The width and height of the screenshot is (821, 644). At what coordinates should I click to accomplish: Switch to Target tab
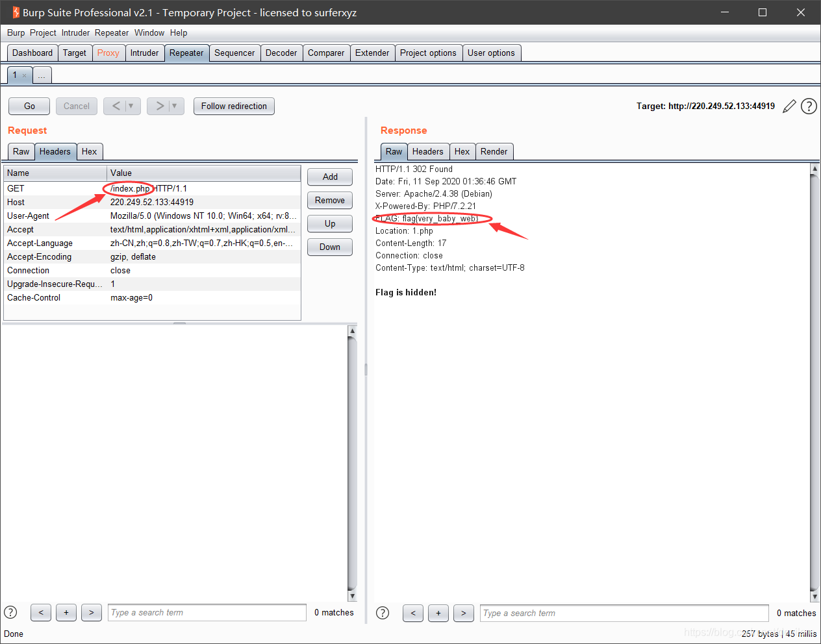click(75, 53)
